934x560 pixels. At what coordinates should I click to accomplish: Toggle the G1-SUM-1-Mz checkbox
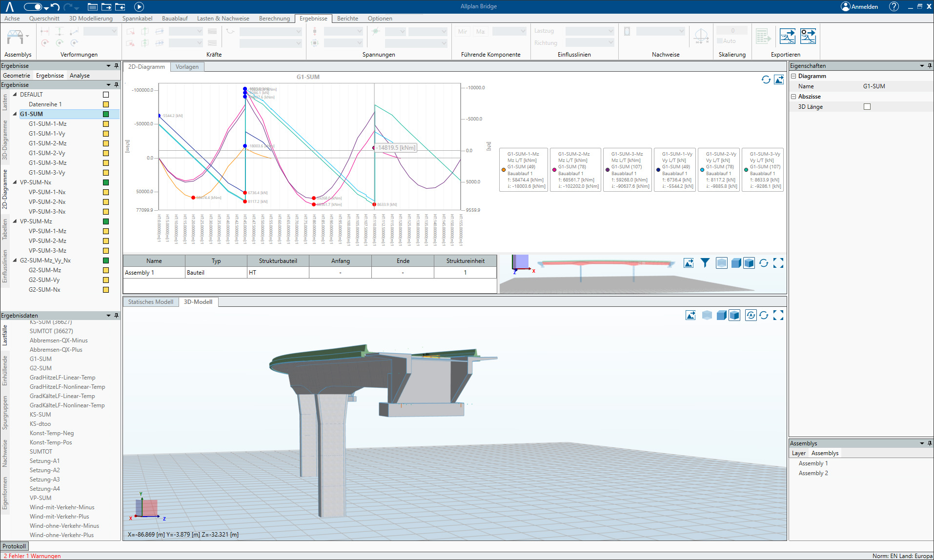(x=106, y=124)
